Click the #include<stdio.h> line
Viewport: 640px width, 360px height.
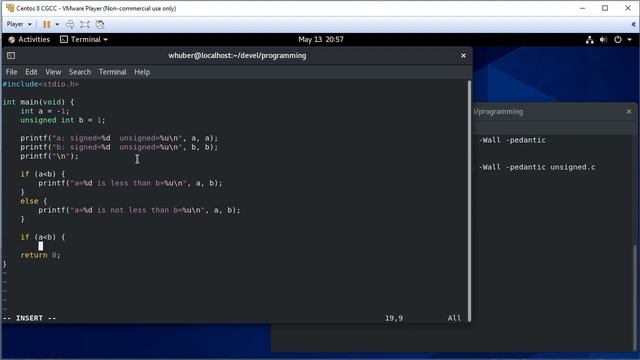pyautogui.click(x=40, y=84)
